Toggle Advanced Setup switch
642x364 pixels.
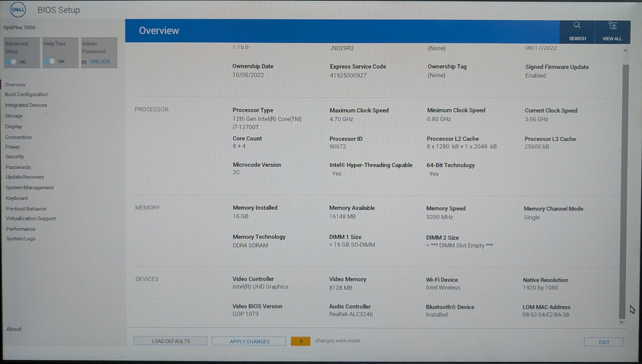(12, 61)
